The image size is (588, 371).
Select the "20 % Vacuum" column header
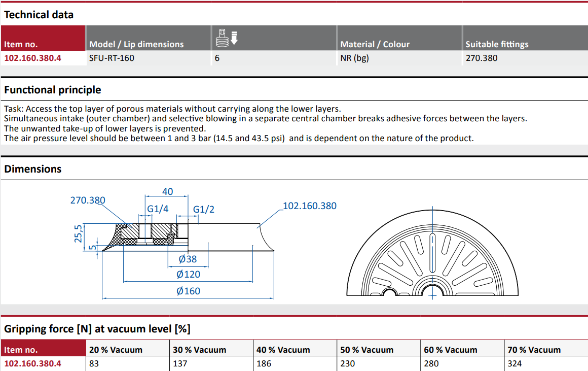tap(116, 350)
